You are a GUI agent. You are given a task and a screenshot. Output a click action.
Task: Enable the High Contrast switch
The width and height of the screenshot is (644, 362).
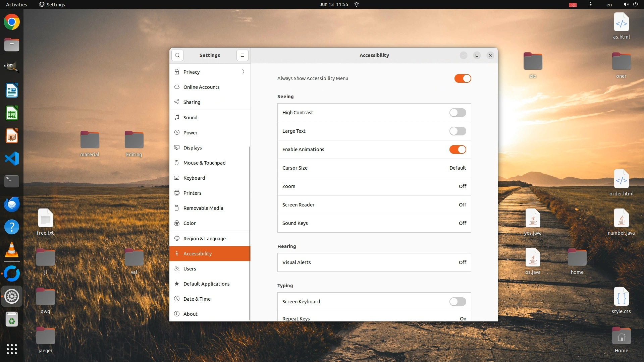pos(458,113)
